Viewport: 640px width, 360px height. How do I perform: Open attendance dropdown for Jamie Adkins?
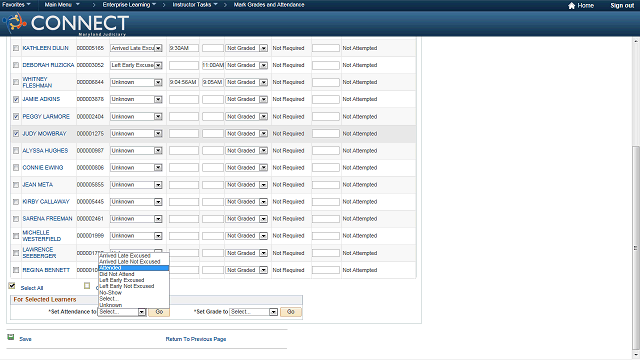136,99
